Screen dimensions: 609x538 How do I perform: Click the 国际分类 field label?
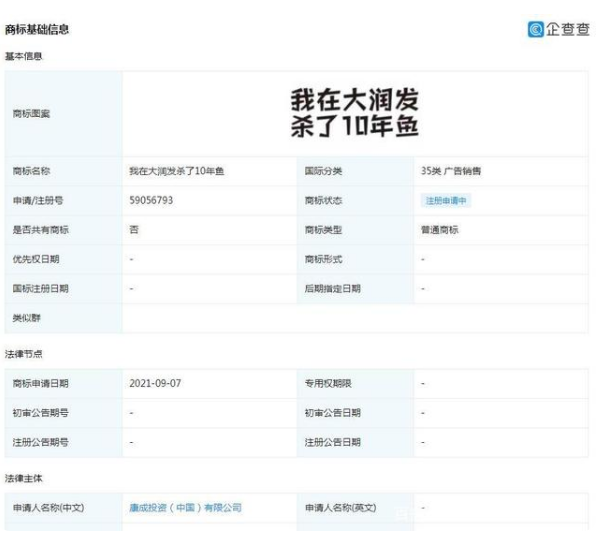click(324, 171)
